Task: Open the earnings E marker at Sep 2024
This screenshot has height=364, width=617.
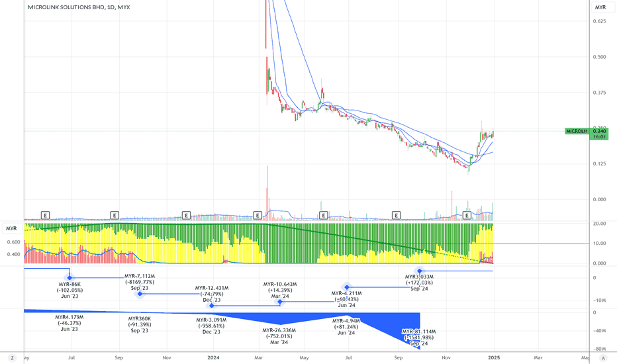Action: 396,215
